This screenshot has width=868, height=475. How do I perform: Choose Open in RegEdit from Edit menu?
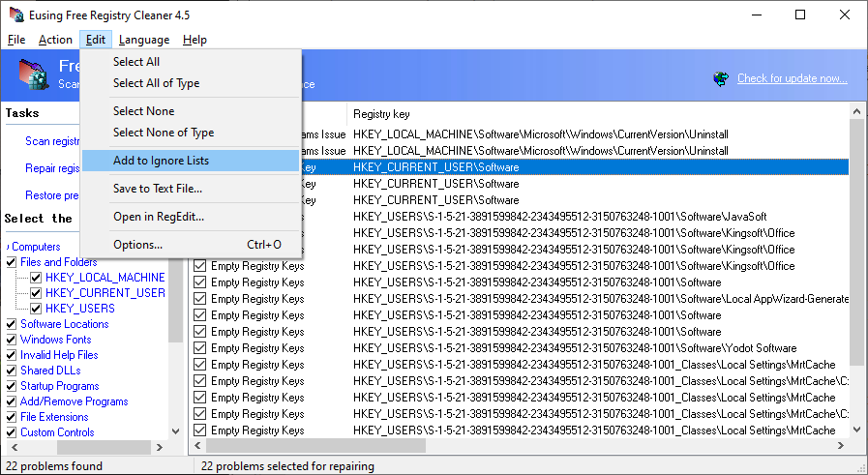159,217
